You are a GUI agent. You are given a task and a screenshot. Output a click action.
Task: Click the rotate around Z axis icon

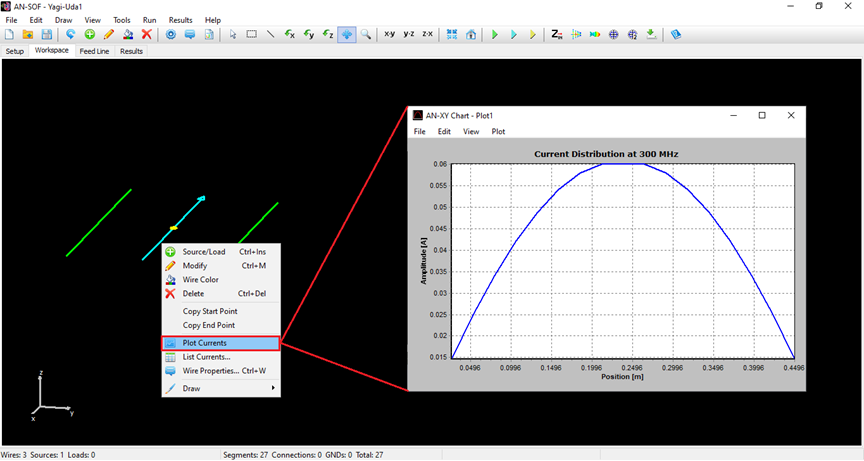pyautogui.click(x=328, y=34)
